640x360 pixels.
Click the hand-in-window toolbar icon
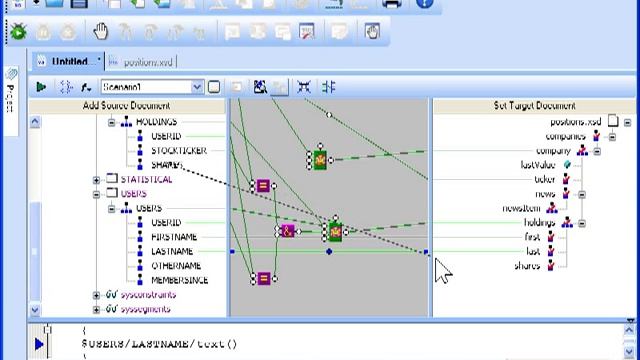(372, 31)
